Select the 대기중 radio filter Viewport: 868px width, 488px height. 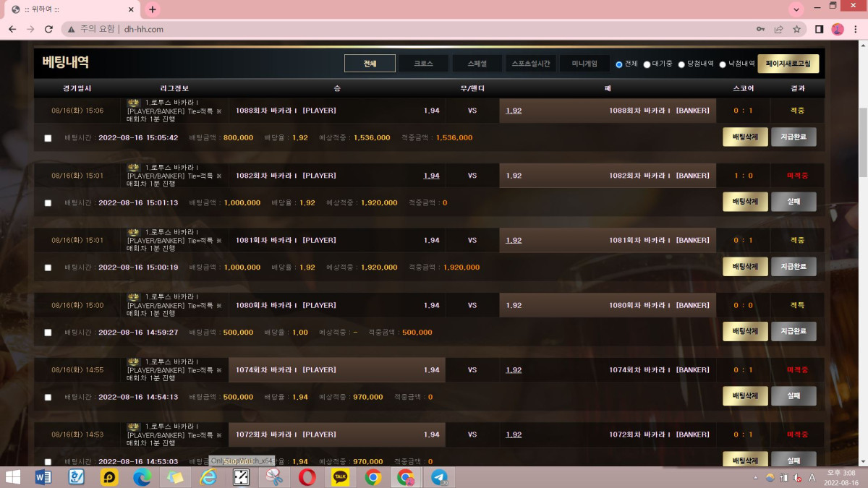tap(647, 64)
